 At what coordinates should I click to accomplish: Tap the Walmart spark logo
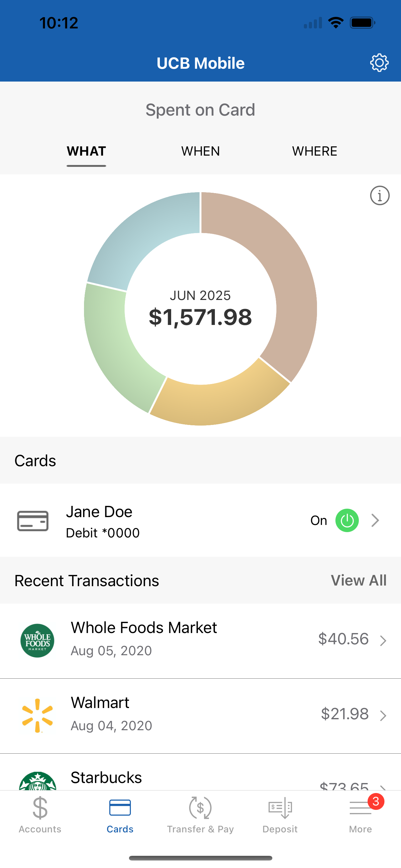click(x=37, y=716)
